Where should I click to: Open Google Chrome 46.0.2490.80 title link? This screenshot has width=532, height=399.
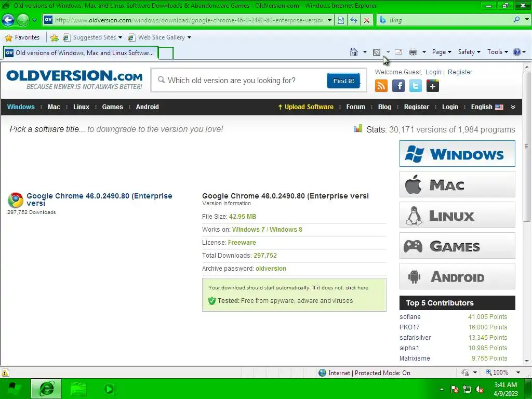(99, 199)
